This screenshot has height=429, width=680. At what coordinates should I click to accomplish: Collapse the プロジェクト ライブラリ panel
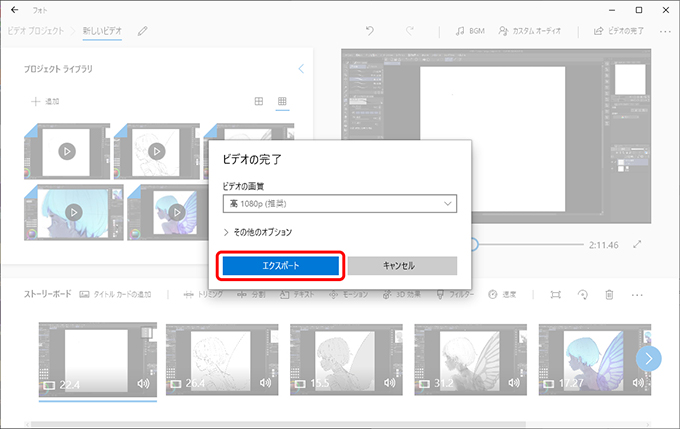pos(301,69)
